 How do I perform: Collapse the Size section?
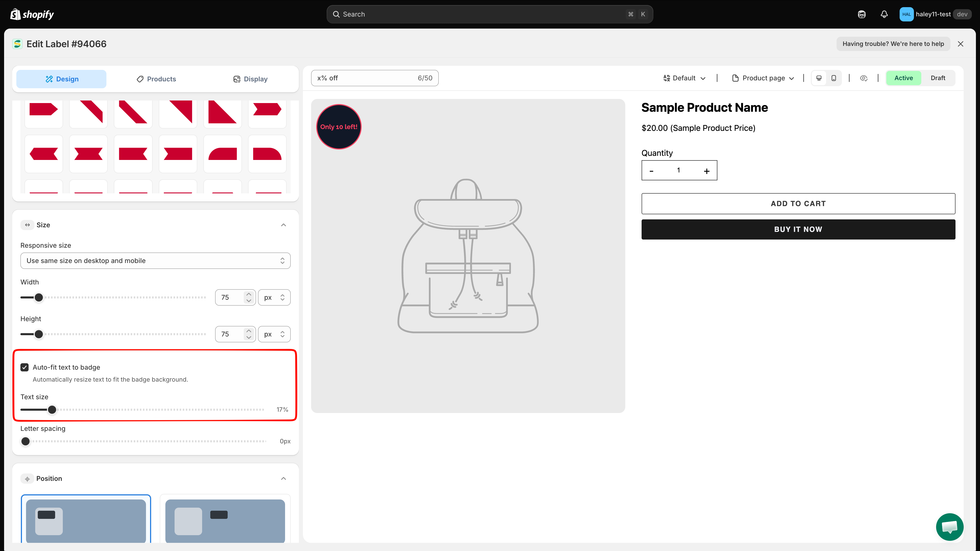point(284,225)
